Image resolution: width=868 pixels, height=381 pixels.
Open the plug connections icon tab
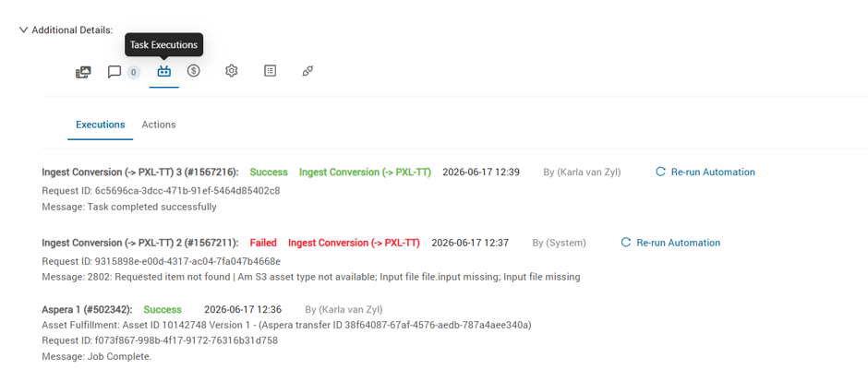coord(308,71)
